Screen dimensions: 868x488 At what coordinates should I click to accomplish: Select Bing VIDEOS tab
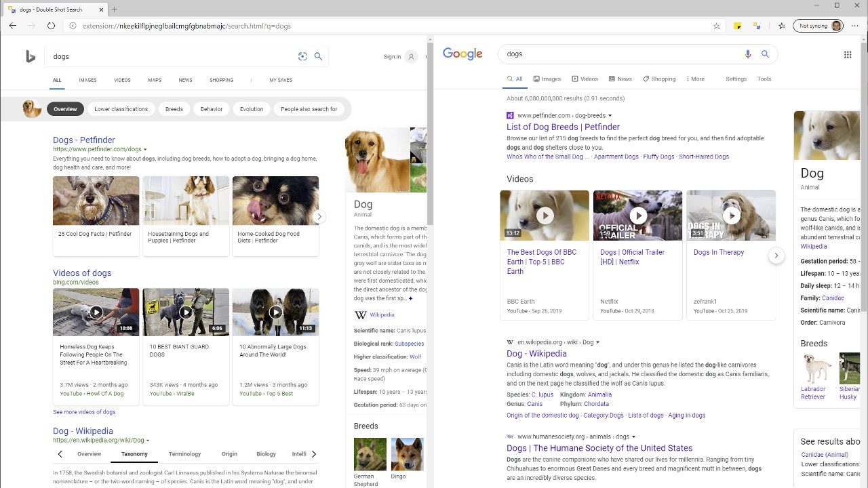[x=122, y=80]
